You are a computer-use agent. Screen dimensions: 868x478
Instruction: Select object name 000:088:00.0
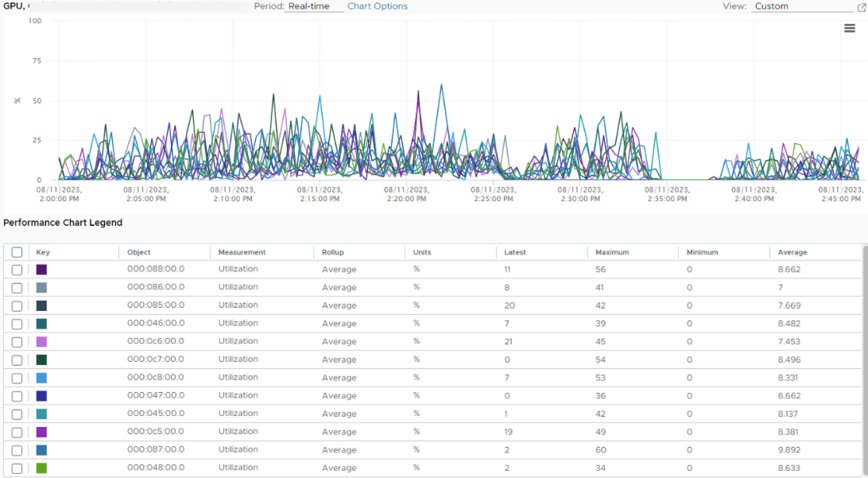point(156,269)
